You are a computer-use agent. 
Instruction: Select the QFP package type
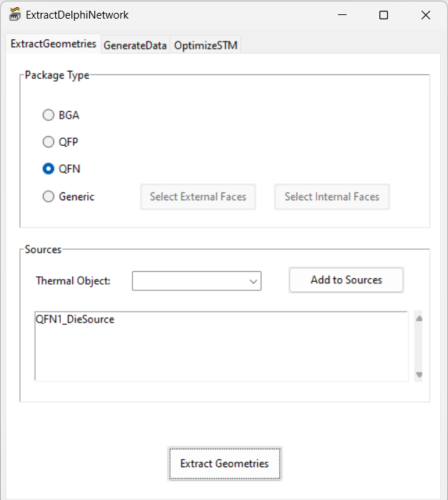click(49, 142)
